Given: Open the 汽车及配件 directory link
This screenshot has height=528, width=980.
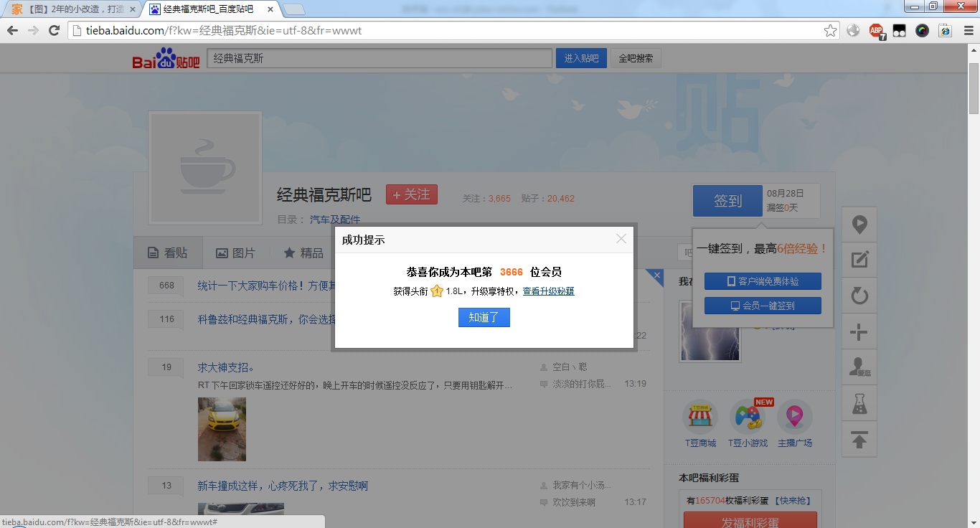Looking at the screenshot, I should tap(335, 220).
